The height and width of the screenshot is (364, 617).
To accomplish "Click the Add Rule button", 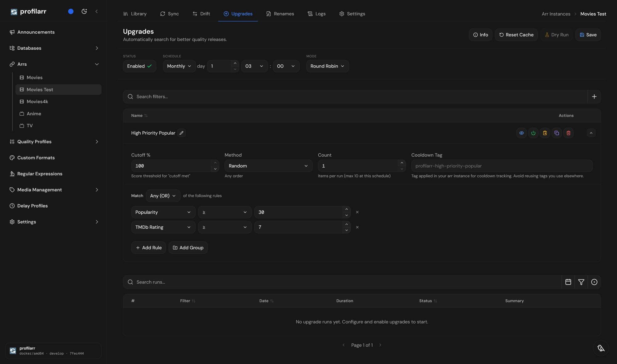I will pos(149,248).
